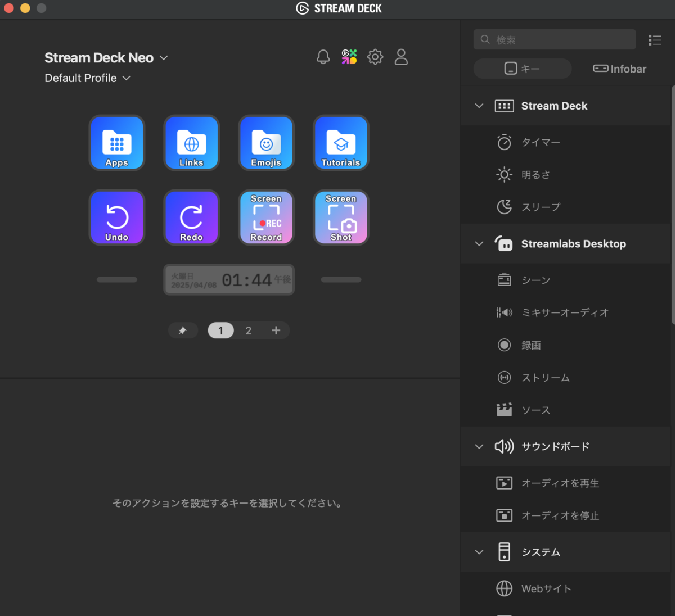The image size is (675, 616).
Task: Switch to the キー tab
Action: click(x=522, y=69)
